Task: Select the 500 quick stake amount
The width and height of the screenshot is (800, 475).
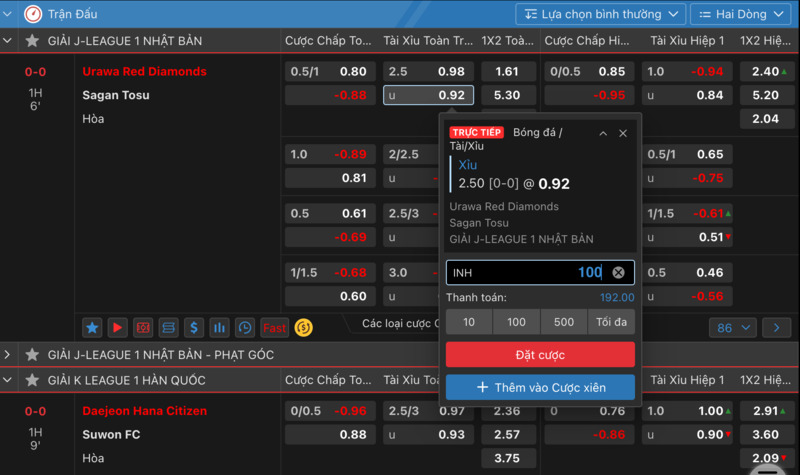Action: (564, 322)
